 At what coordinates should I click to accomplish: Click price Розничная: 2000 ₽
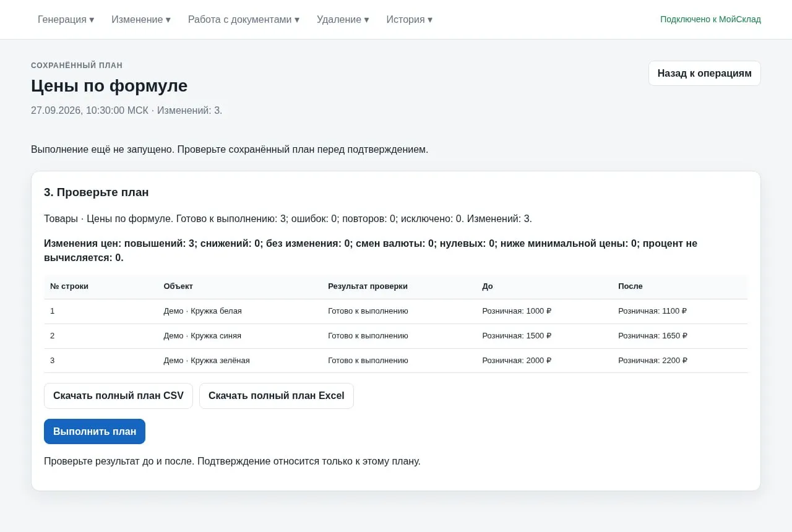[x=517, y=361]
